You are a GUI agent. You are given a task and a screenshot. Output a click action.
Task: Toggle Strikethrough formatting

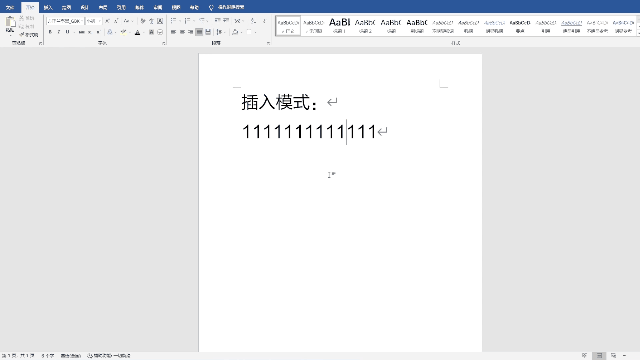point(81,32)
